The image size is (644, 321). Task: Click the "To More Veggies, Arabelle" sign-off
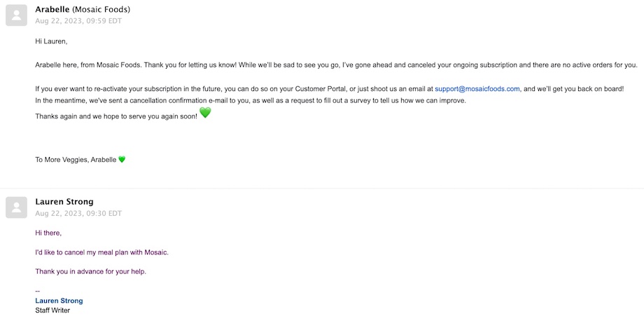pos(76,160)
